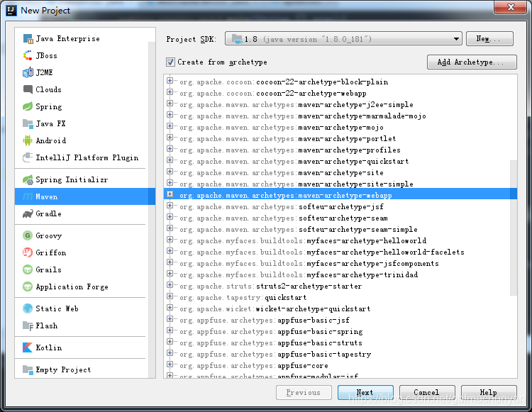Select myfaces-archetype-trinidad archetype

pyautogui.click(x=299, y=275)
